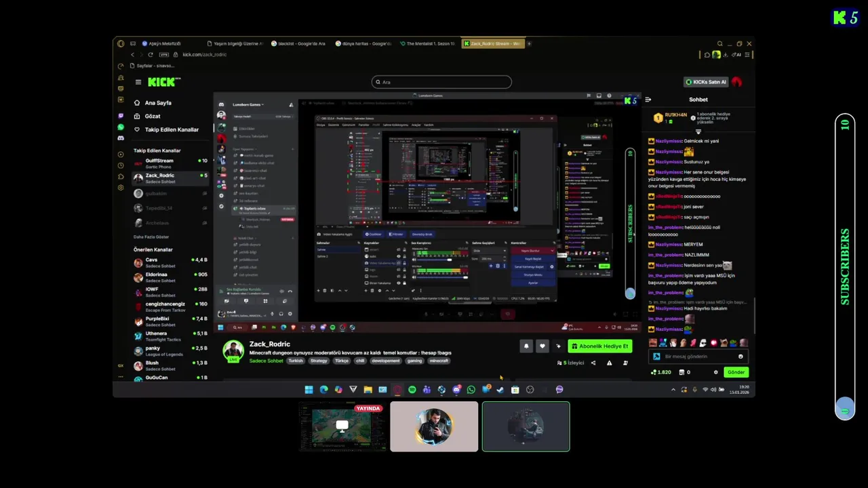Image resolution: width=868 pixels, height=488 pixels.
Task: Toggle follow heart for Zack_Rodric
Action: [542, 346]
